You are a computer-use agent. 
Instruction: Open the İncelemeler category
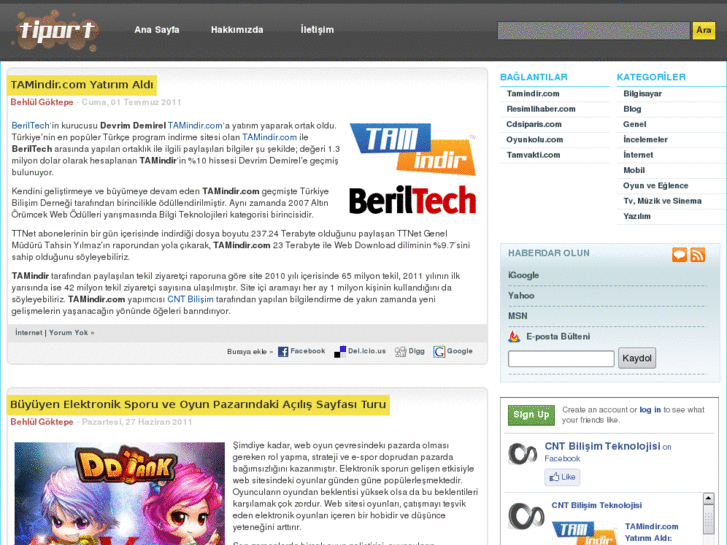(x=645, y=140)
